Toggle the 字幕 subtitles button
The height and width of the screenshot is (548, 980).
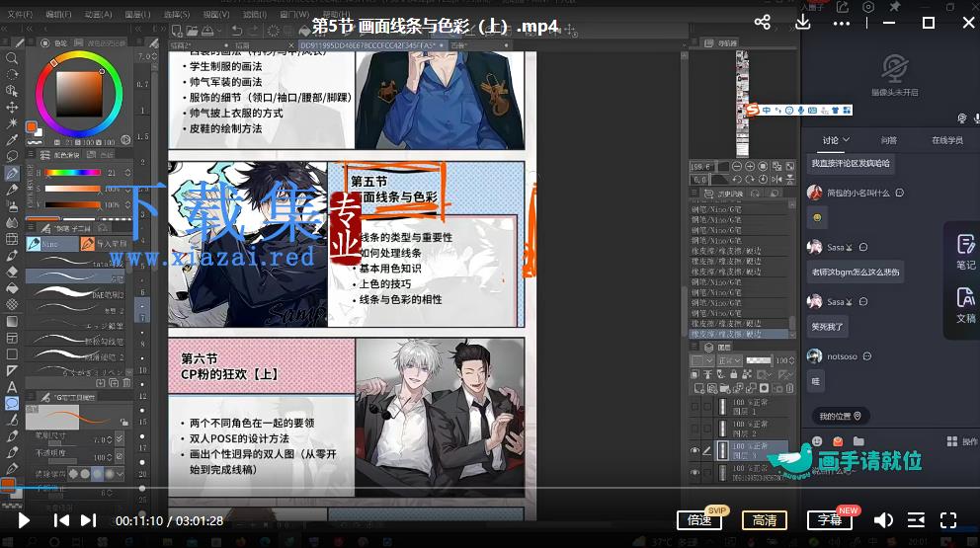click(x=830, y=520)
